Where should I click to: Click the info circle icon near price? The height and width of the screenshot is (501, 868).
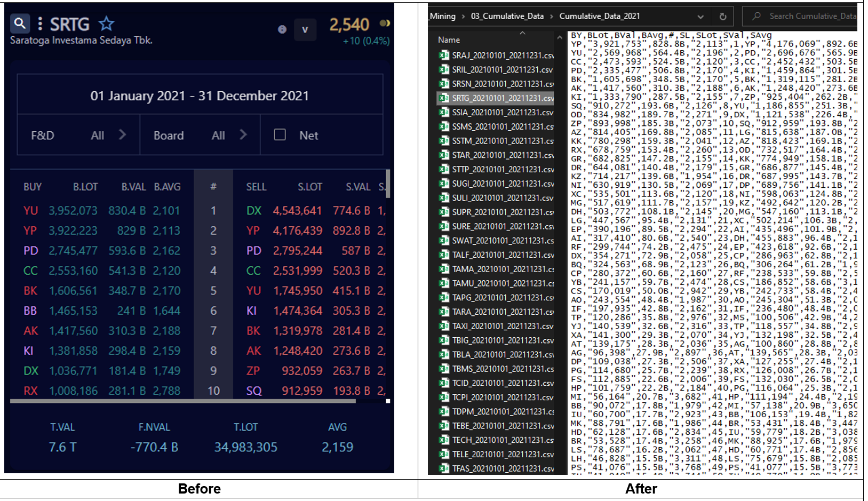point(282,29)
